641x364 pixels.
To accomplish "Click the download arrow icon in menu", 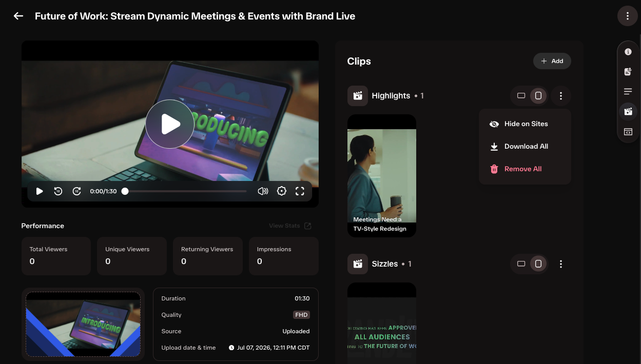I will (x=494, y=147).
